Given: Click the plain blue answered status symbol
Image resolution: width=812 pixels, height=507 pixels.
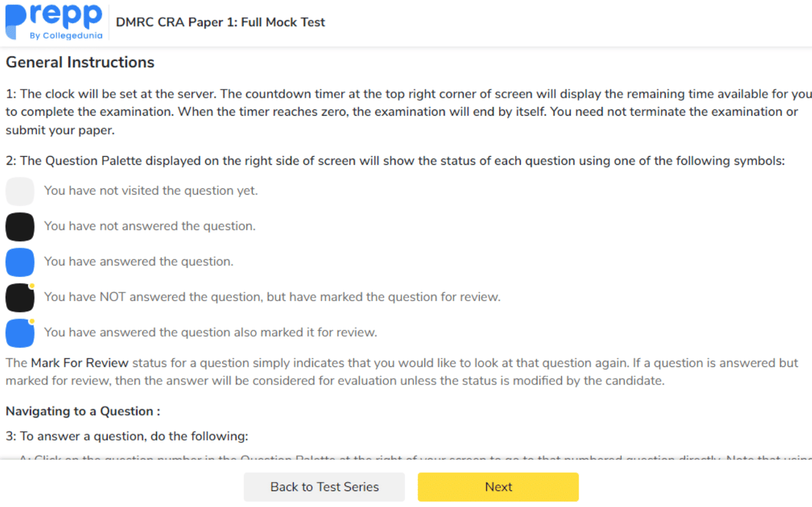Looking at the screenshot, I should [20, 262].
